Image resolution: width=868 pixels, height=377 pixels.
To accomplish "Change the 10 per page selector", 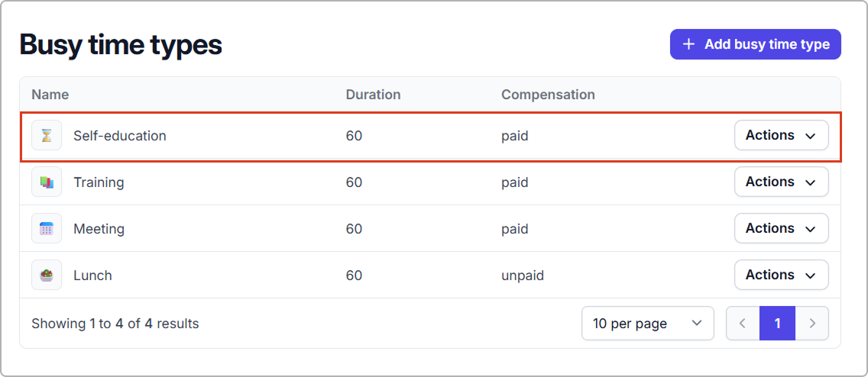I will [x=647, y=324].
